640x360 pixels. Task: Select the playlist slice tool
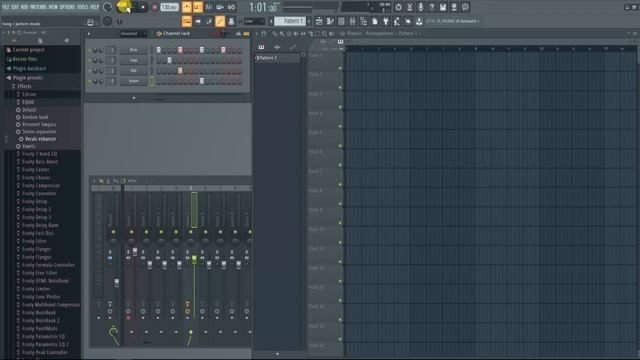[x=311, y=33]
